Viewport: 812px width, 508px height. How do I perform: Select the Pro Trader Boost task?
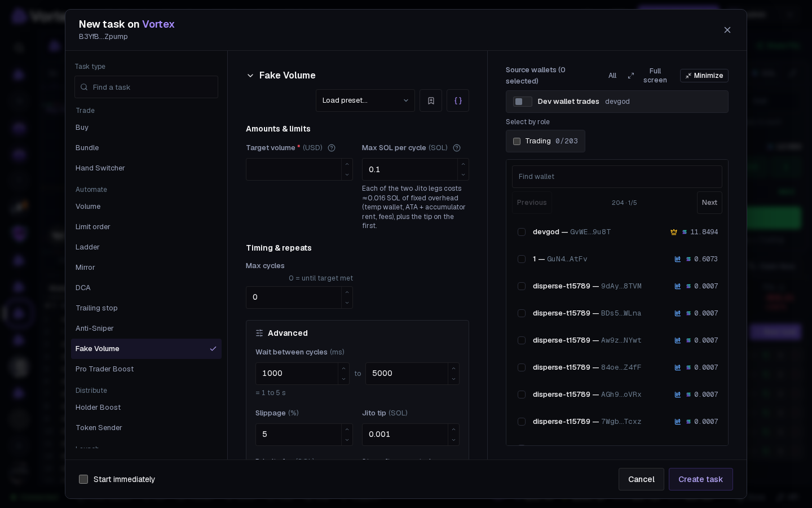coord(147,369)
